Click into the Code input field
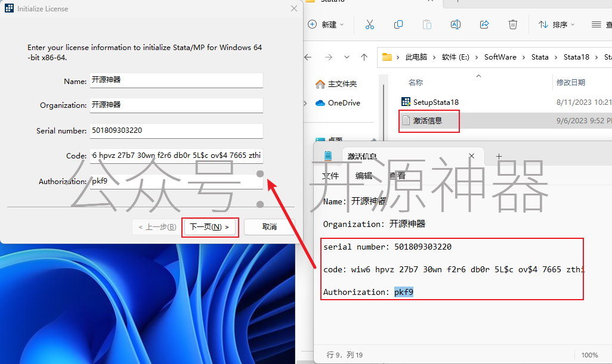612x364 pixels. [177, 155]
